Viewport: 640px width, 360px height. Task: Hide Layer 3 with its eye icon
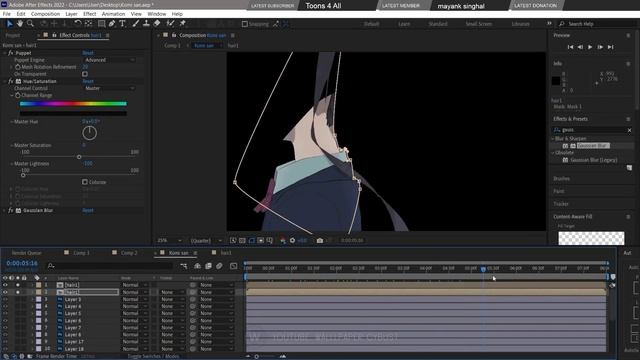pos(5,299)
